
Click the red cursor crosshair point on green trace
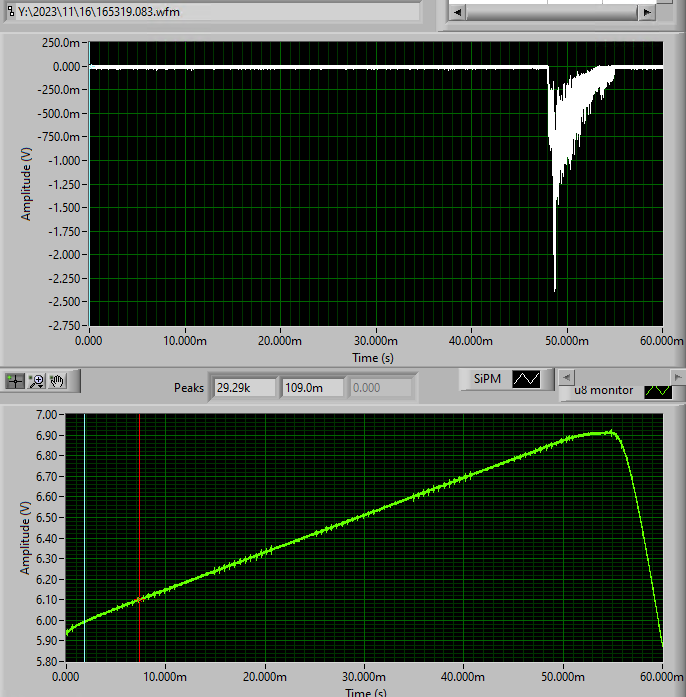(x=140, y=600)
